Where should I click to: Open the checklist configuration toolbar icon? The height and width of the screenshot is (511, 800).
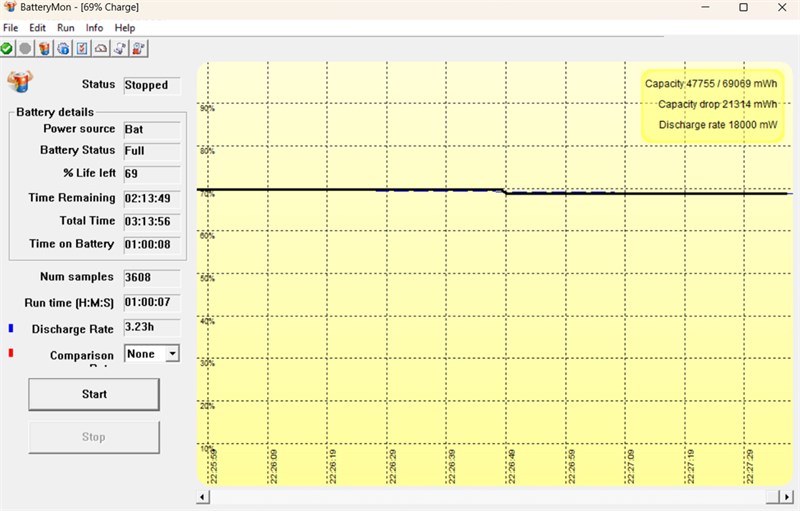click(82, 48)
